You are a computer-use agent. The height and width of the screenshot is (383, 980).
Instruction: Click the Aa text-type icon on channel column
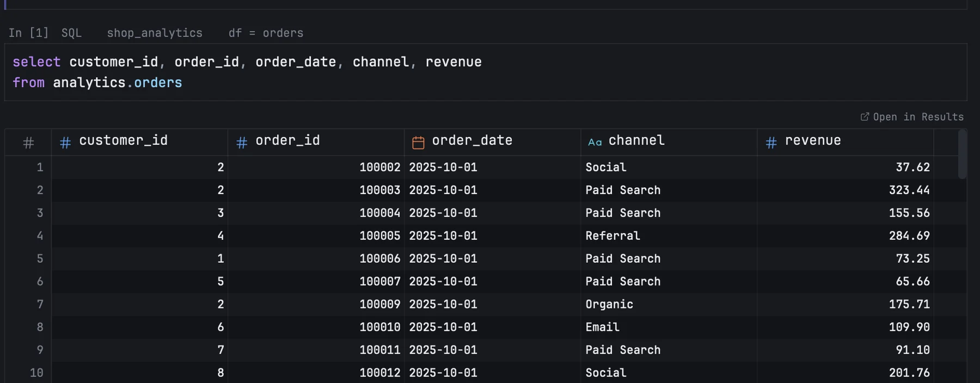[595, 143]
